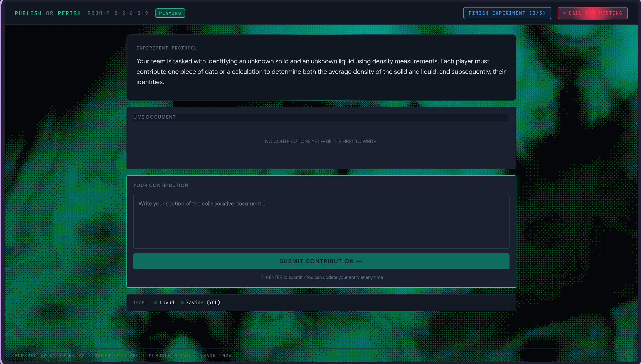The width and height of the screenshot is (641, 364).
Task: Click Finish Experiment (0/3) button
Action: coord(507,13)
